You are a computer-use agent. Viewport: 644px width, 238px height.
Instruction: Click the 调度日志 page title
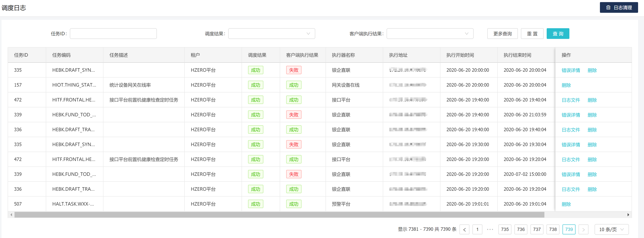[x=14, y=8]
